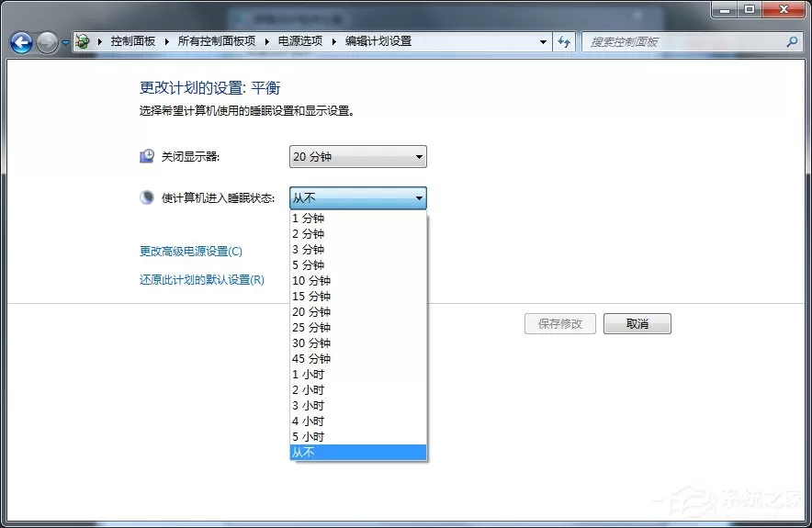Click the refresh button beside address bar

564,42
